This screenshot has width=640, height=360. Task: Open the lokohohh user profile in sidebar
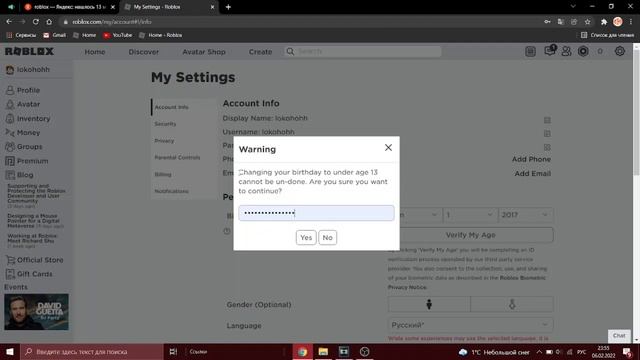pyautogui.click(x=28, y=70)
